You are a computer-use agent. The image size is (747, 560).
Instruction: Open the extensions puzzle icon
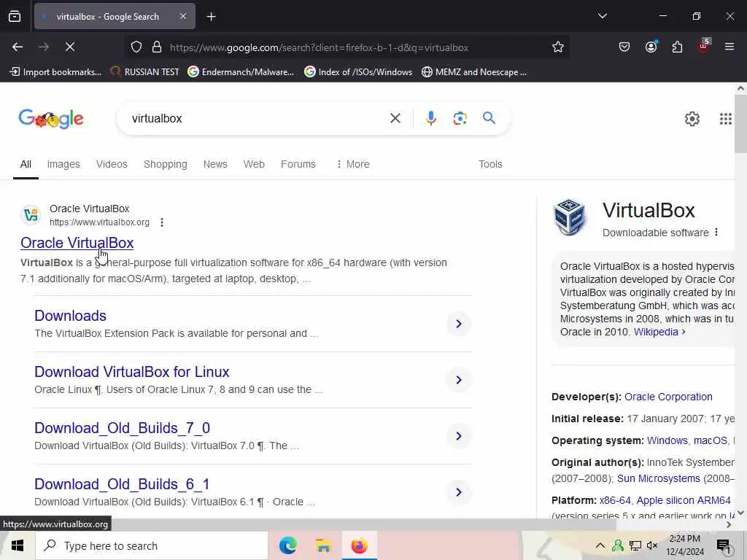click(677, 47)
